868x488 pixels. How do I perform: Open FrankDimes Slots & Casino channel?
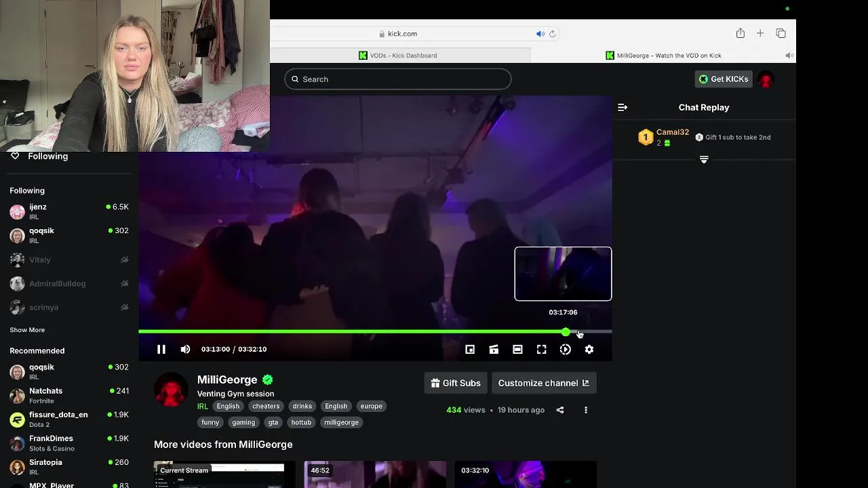click(x=69, y=443)
